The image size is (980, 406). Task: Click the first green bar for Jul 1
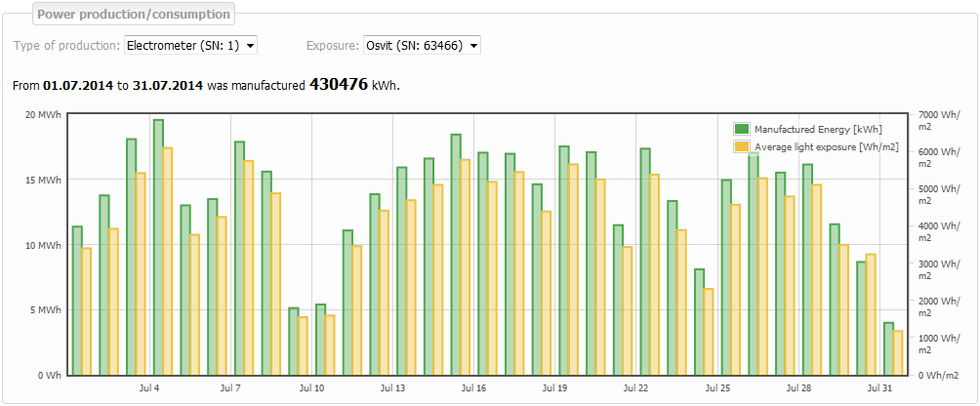[x=77, y=301]
